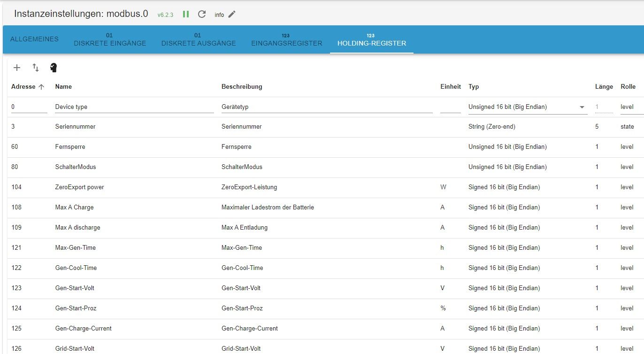644x354 pixels.
Task: Select the Fernsperre name cell
Action: 70,147
